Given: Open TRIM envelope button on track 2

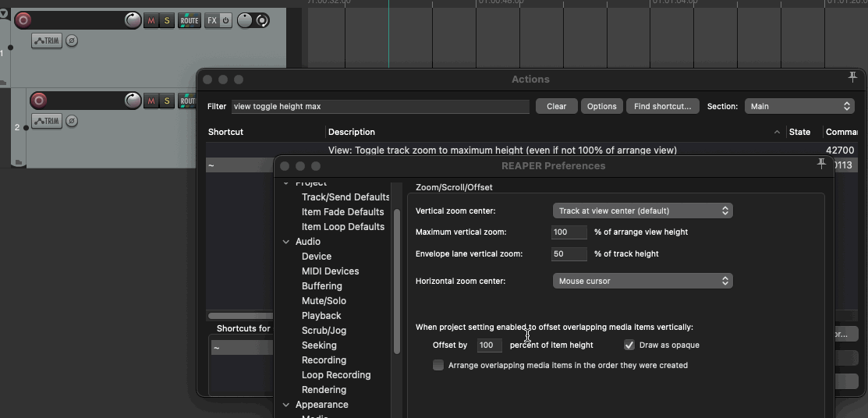Looking at the screenshot, I should (x=47, y=121).
